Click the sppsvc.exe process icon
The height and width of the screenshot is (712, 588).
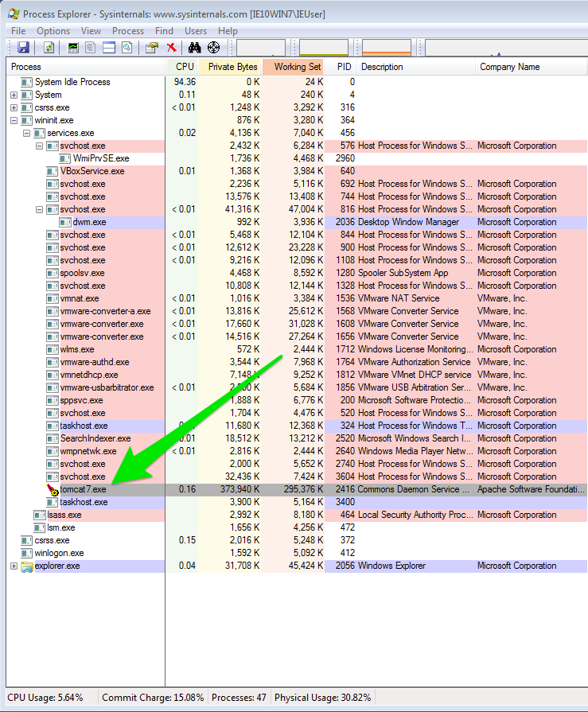[53, 400]
